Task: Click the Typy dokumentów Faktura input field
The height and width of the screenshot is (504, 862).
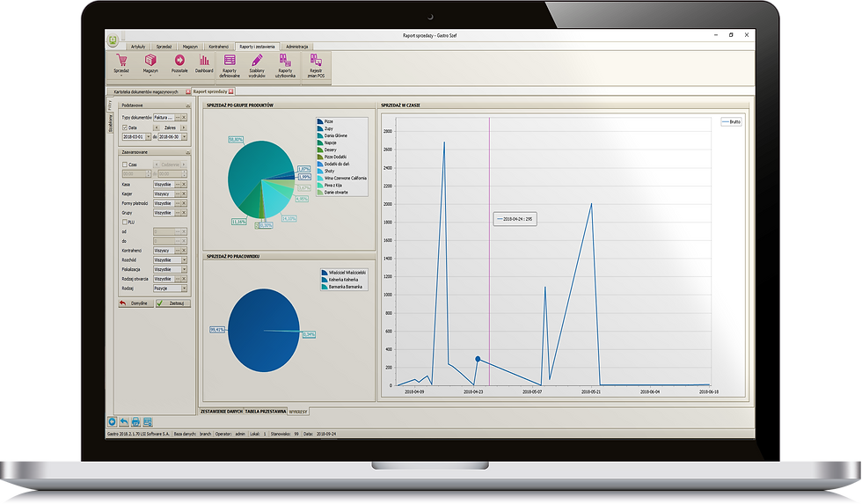Action: (164, 118)
